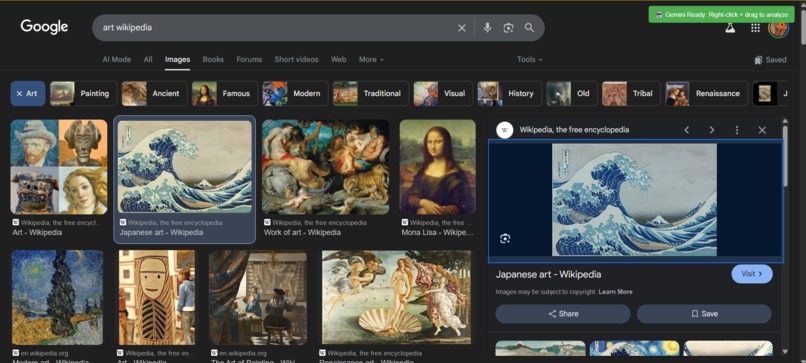The image size is (806, 363).
Task: Save the Japanese art image
Action: [x=704, y=314]
